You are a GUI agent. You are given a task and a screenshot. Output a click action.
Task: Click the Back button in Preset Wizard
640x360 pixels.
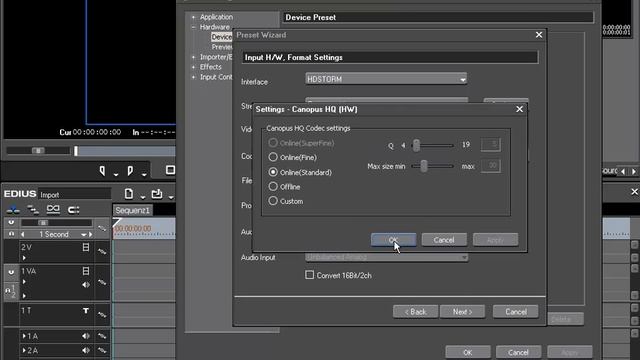[415, 311]
